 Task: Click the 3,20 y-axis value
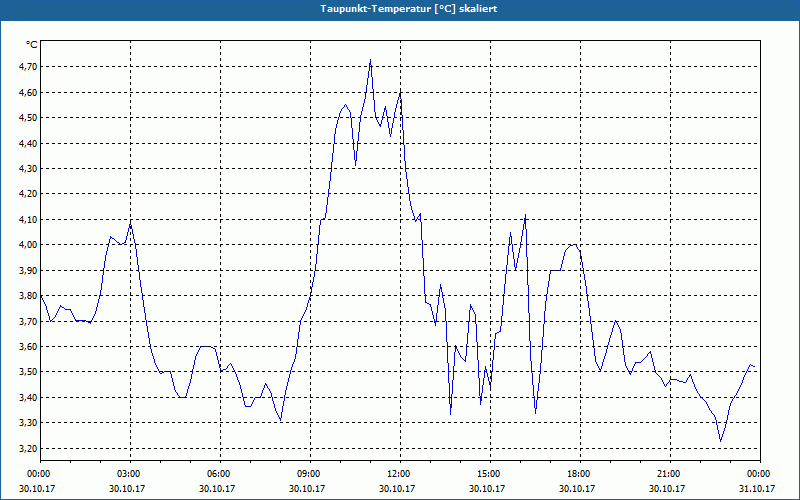pos(28,448)
